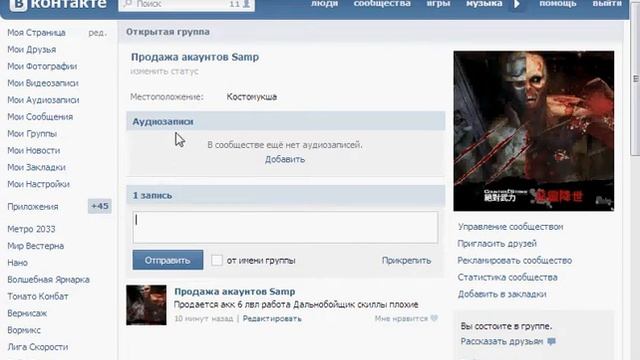
Task: Click Редактировать under the post
Action: point(272,318)
